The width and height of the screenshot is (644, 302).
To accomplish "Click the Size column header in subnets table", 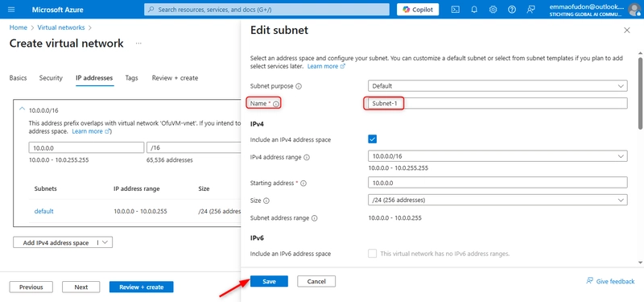I will pos(204,189).
